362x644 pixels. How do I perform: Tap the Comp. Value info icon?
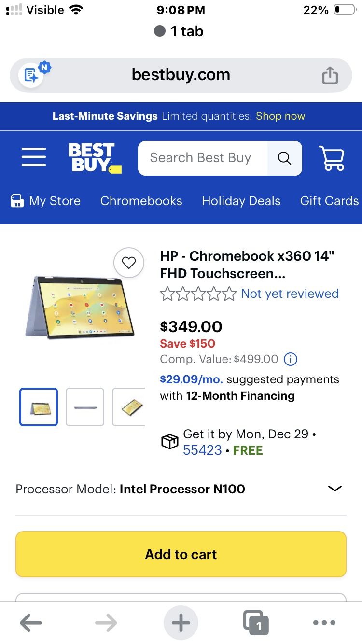point(290,359)
